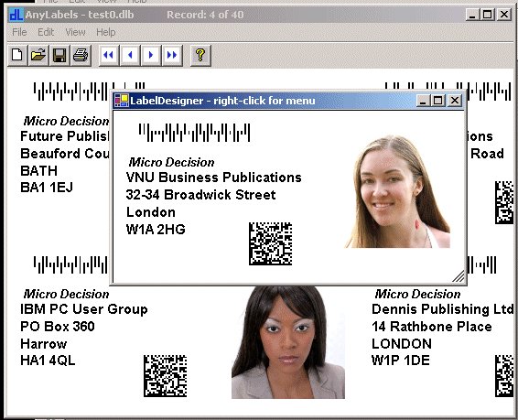Screen dimensions: 518x420
Task: Select the dark-haired woman photo on the IBM label
Action: click(288, 342)
